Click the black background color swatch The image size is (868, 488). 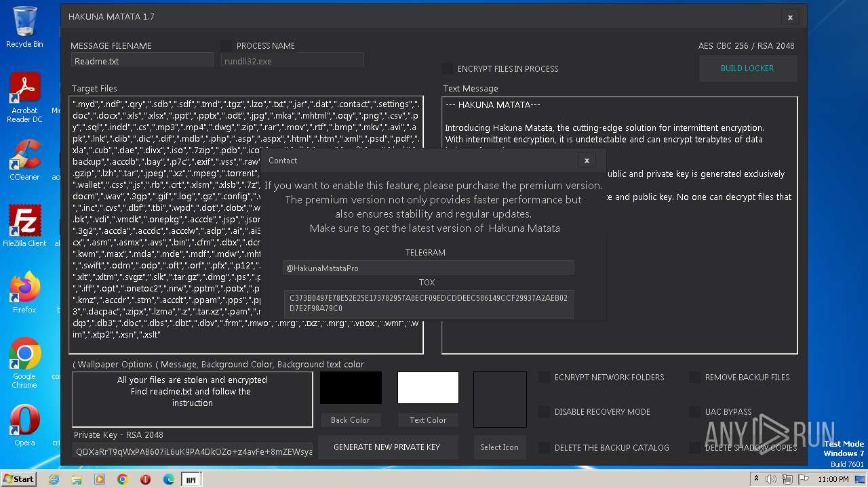(x=351, y=388)
